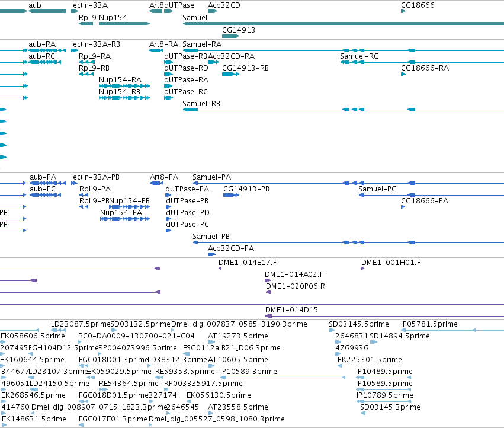
Task: Click the DME1-014D15 clone label
Action: [x=291, y=310]
